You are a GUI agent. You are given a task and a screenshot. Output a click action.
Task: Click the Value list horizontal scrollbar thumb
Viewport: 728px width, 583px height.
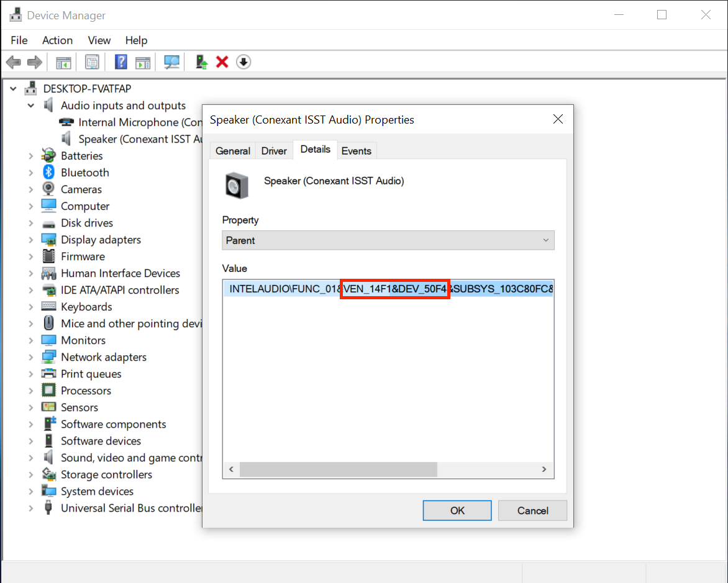coord(339,469)
